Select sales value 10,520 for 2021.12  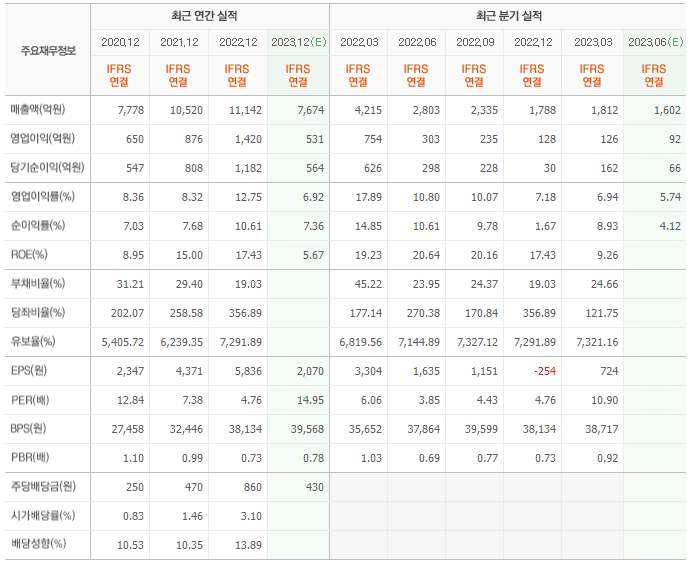(187, 110)
